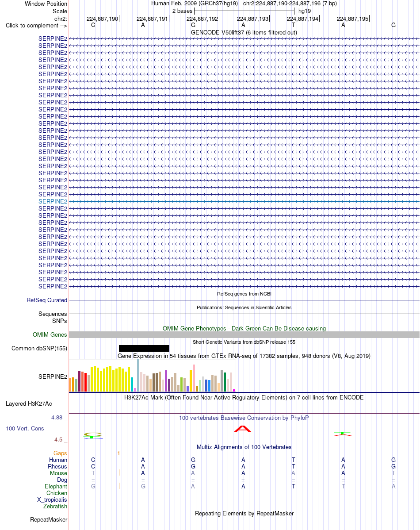Click the C base in Rhesus alignment row
This screenshot has width=420, height=530.
pos(93,466)
